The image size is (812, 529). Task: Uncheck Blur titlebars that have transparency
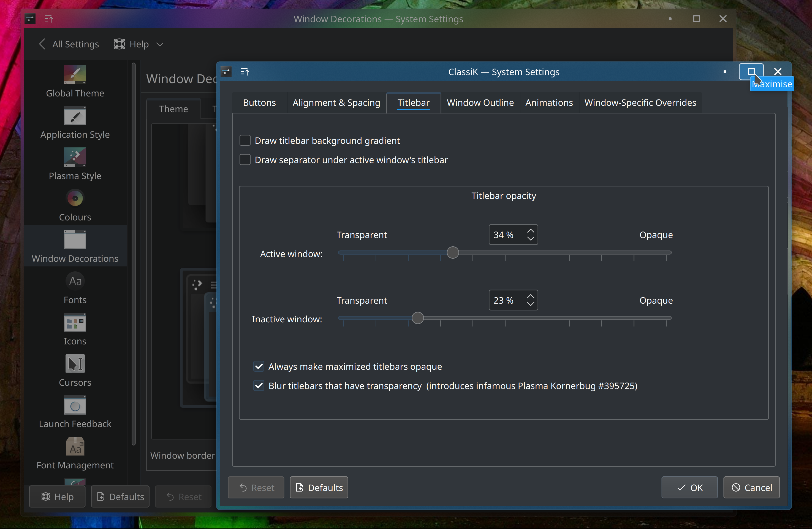click(x=259, y=386)
